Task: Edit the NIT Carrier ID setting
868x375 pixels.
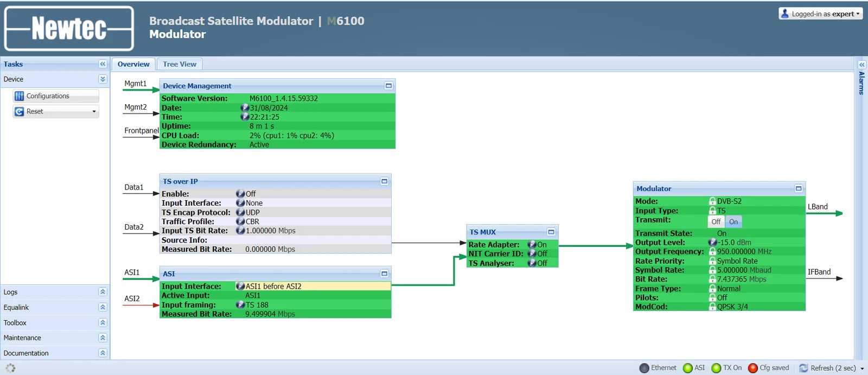Action: click(532, 253)
